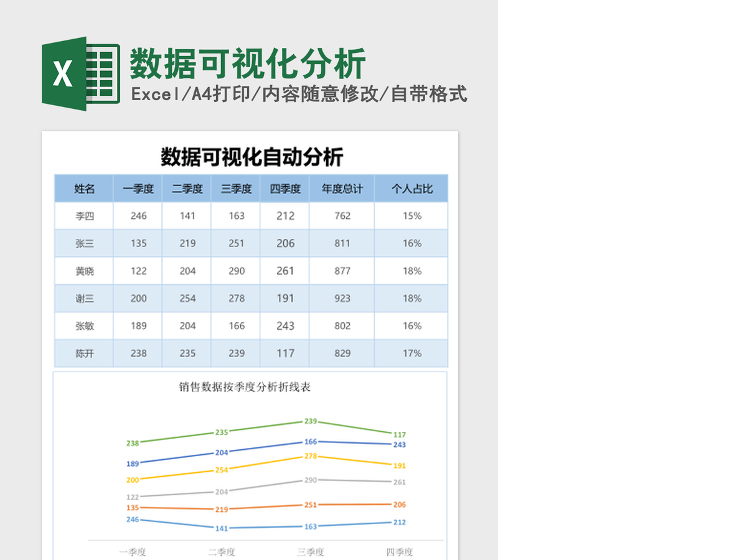Select 张三's annual total cell 811
Image resolution: width=747 pixels, height=560 pixels.
(342, 243)
